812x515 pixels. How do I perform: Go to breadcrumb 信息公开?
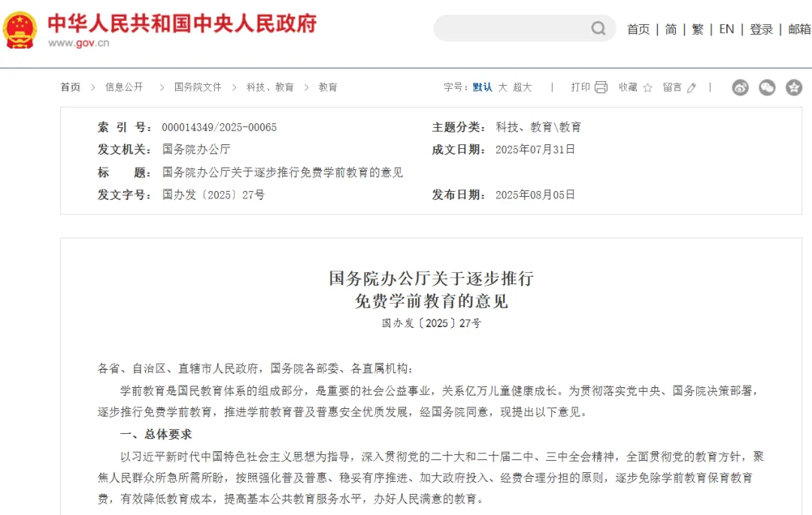(x=124, y=87)
